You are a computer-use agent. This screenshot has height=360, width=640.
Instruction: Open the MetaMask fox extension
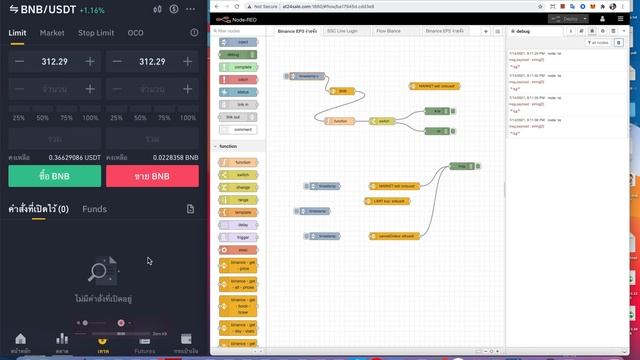[x=592, y=7]
